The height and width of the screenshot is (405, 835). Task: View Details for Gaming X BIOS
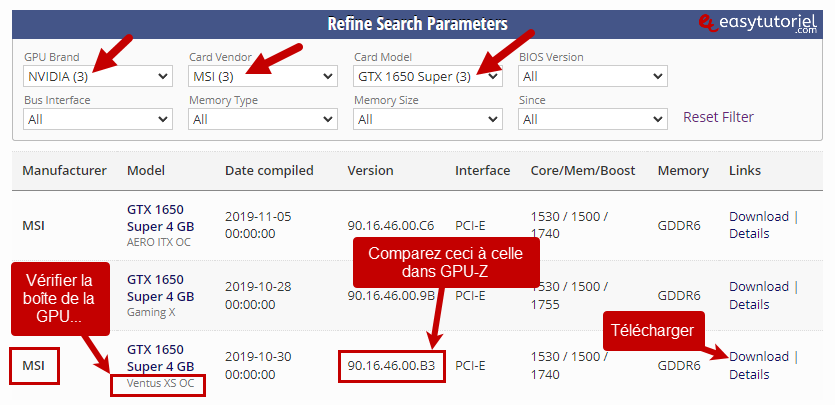[x=749, y=304]
